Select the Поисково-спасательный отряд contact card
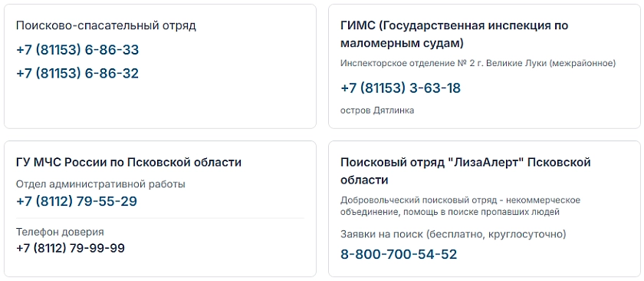The height and width of the screenshot is (281, 644). click(160, 66)
